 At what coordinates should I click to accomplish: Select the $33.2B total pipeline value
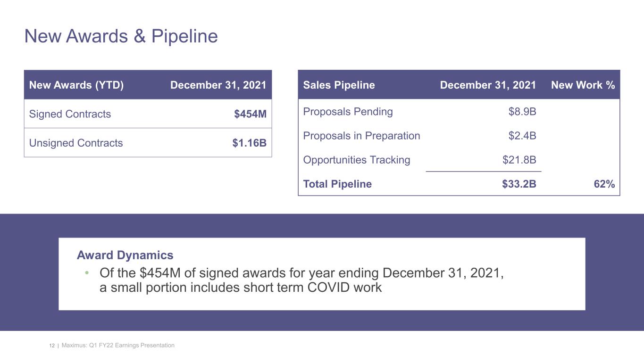coord(519,184)
